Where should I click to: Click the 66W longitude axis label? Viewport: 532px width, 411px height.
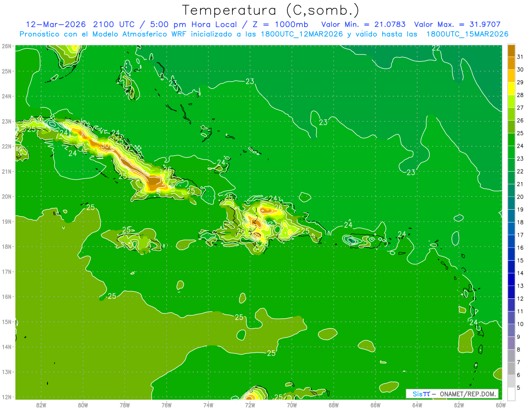pyautogui.click(x=376, y=405)
